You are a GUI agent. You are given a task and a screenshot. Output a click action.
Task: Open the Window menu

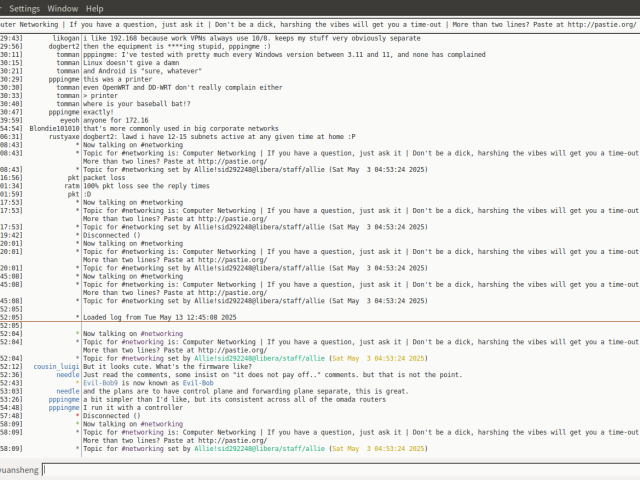pyautogui.click(x=63, y=8)
